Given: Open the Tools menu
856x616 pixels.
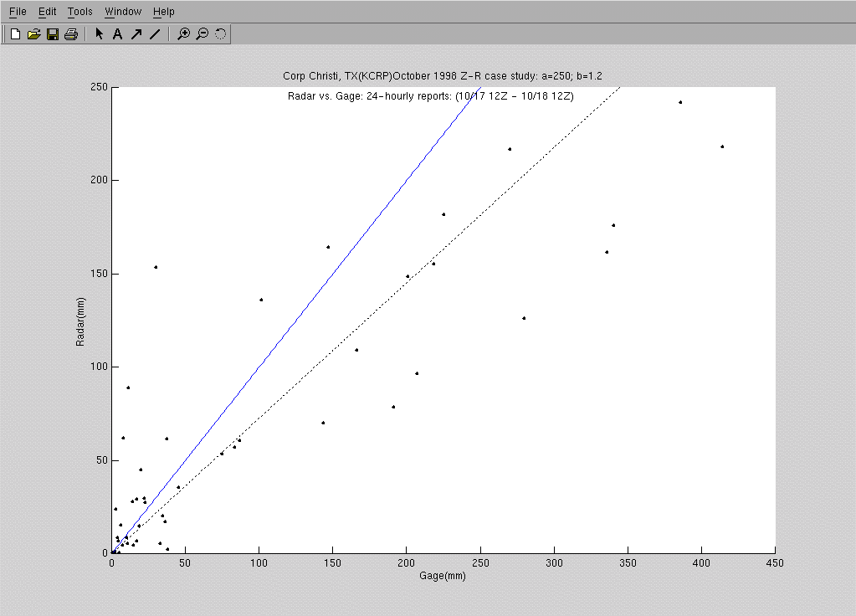Looking at the screenshot, I should pyautogui.click(x=80, y=12).
